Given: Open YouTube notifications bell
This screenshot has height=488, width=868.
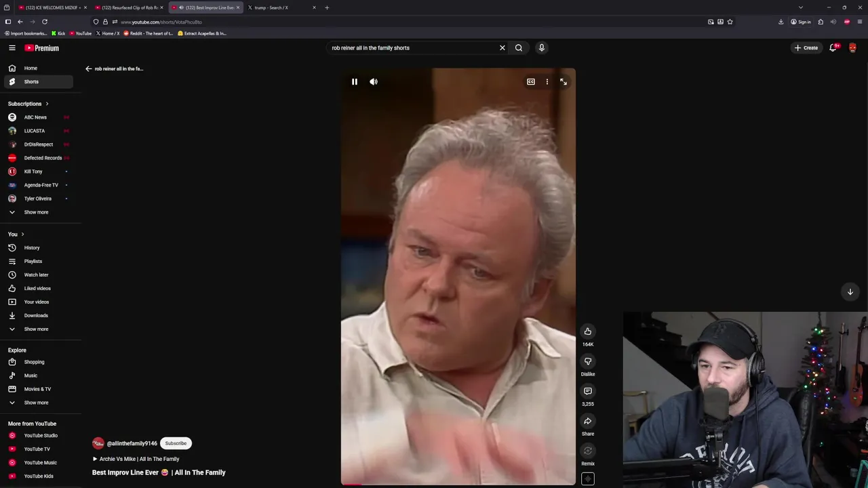Looking at the screenshot, I should (x=833, y=47).
